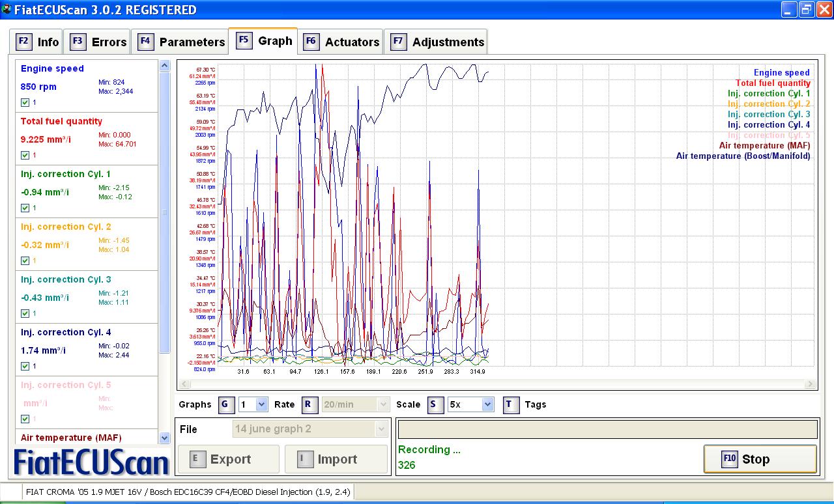Viewport: 834px width, 504px height.
Task: Toggle Total fuel quantity graph checkbox
Action: click(x=25, y=155)
